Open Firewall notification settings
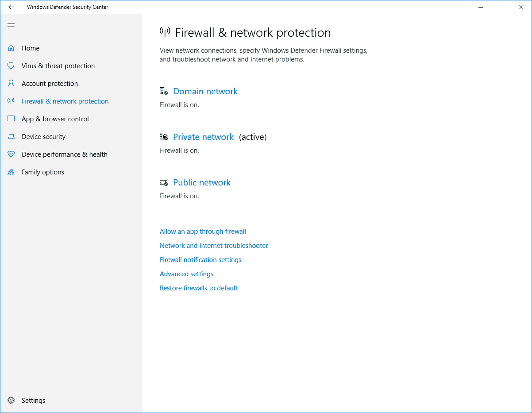 pos(200,260)
